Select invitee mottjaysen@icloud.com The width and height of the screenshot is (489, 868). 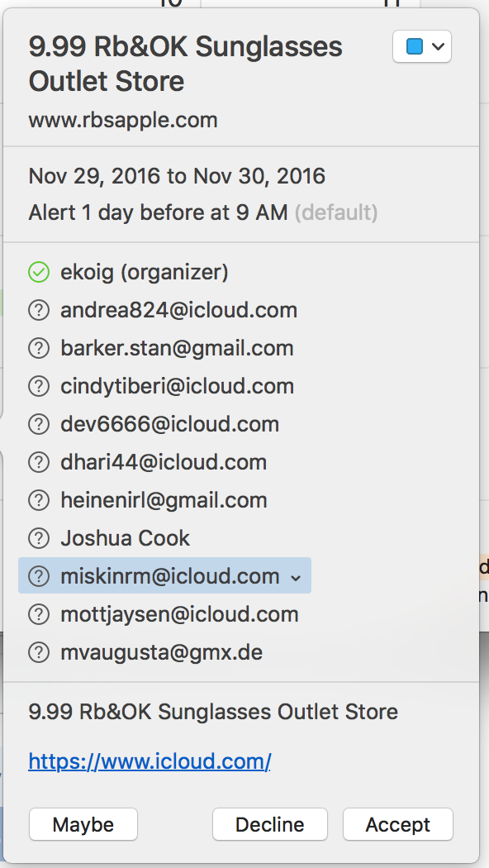coord(179,614)
